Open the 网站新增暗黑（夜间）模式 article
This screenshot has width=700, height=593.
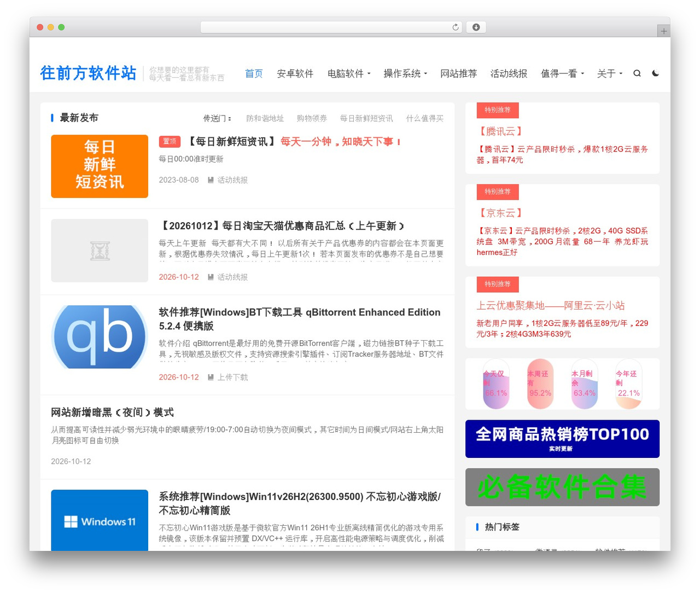pos(112,412)
